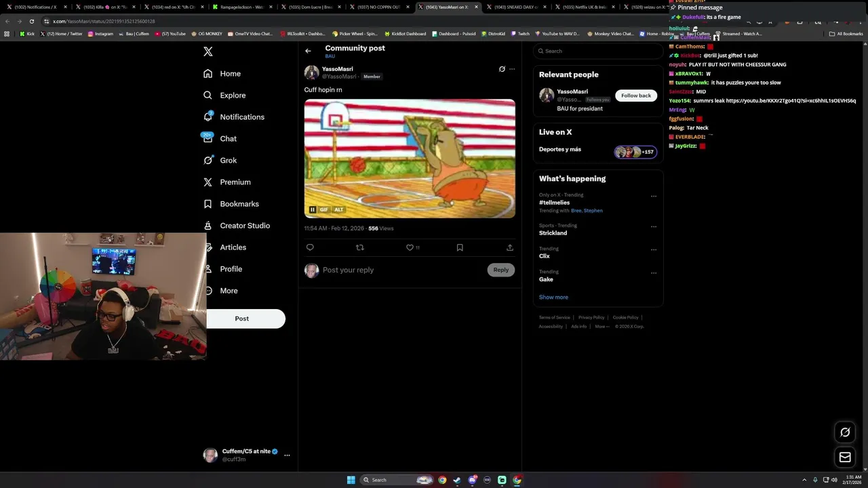868x488 pixels.
Task: Open YassoMasri in Relevant people
Action: coord(572,91)
